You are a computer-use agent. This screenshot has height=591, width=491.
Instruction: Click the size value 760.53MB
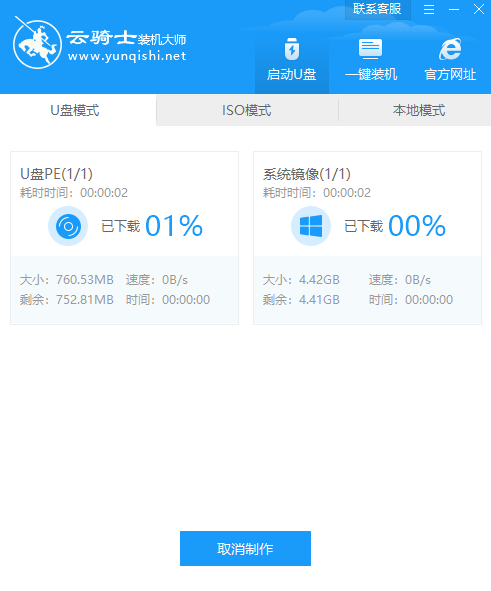[x=85, y=280]
